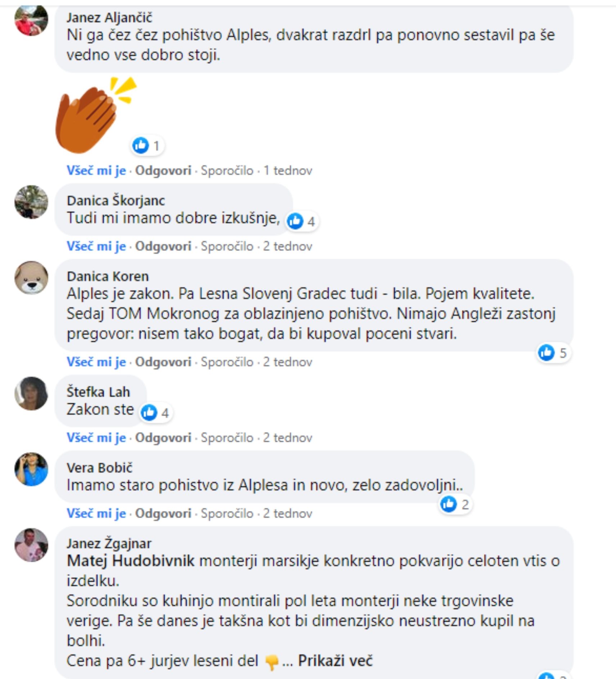Send Sporočilo to Danica Koren
616x679 pixels.
pyautogui.click(x=227, y=362)
